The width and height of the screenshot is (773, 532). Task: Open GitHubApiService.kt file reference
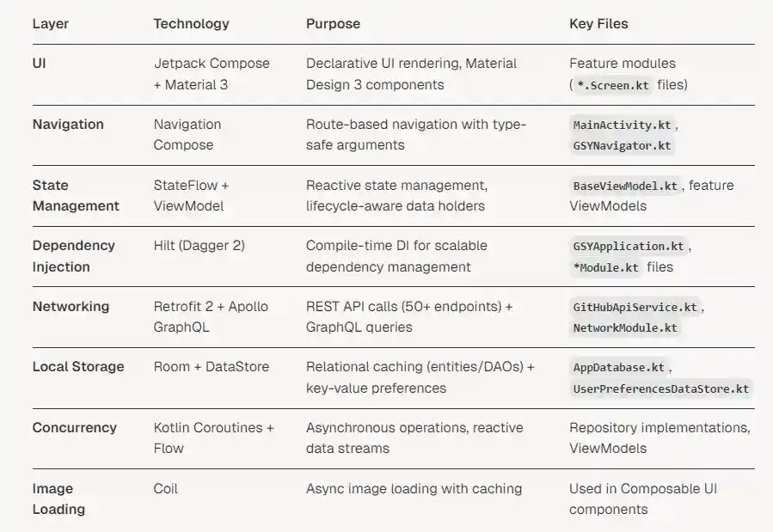(635, 307)
